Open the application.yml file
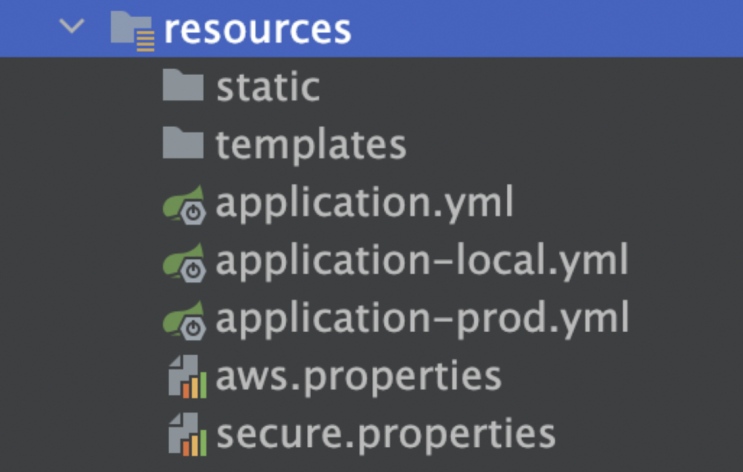The image size is (743, 472). coord(364,204)
